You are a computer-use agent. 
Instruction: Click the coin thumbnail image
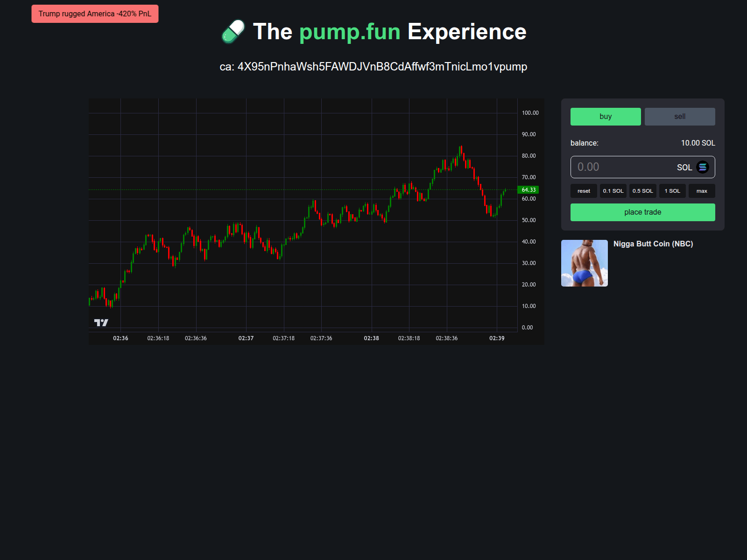(x=585, y=263)
